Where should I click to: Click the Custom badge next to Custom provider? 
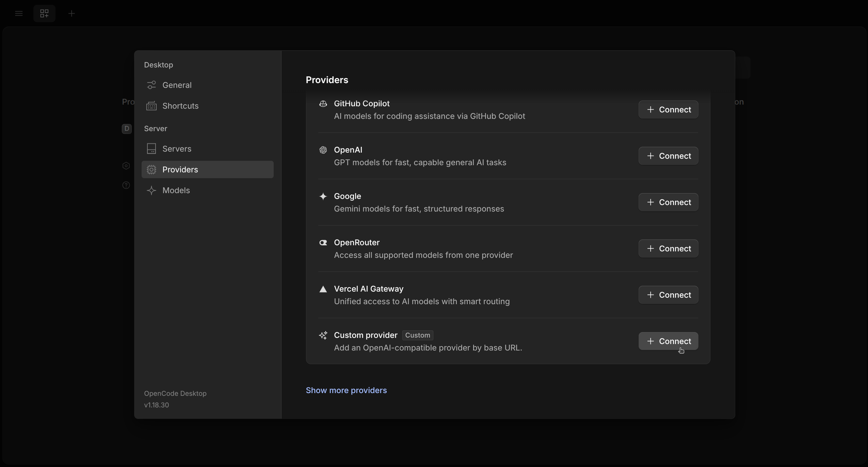point(418,335)
